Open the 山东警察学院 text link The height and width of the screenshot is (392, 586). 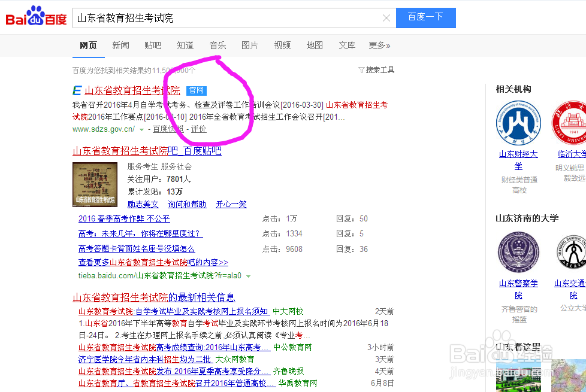click(518, 289)
